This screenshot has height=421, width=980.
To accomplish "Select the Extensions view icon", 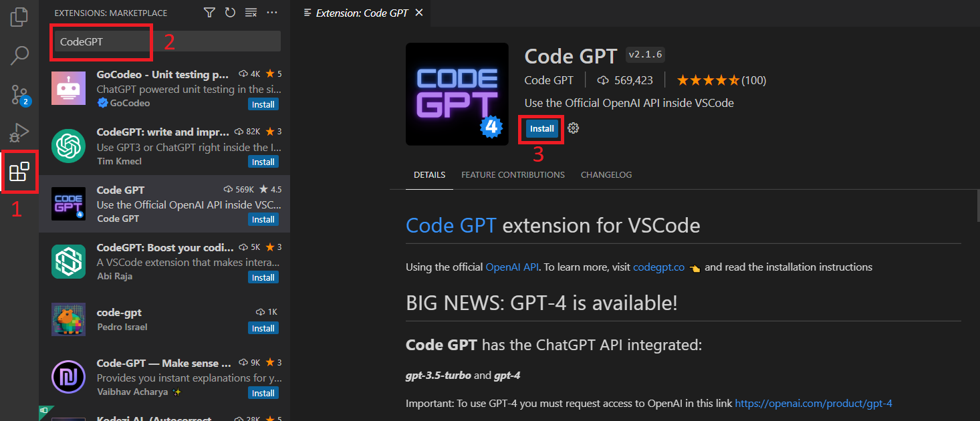I will click(x=19, y=172).
